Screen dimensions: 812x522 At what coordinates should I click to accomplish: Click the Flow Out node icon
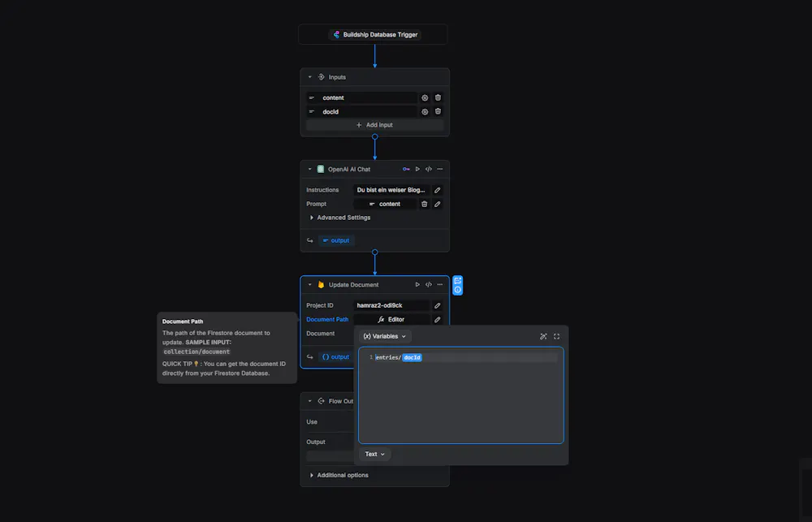coord(321,401)
